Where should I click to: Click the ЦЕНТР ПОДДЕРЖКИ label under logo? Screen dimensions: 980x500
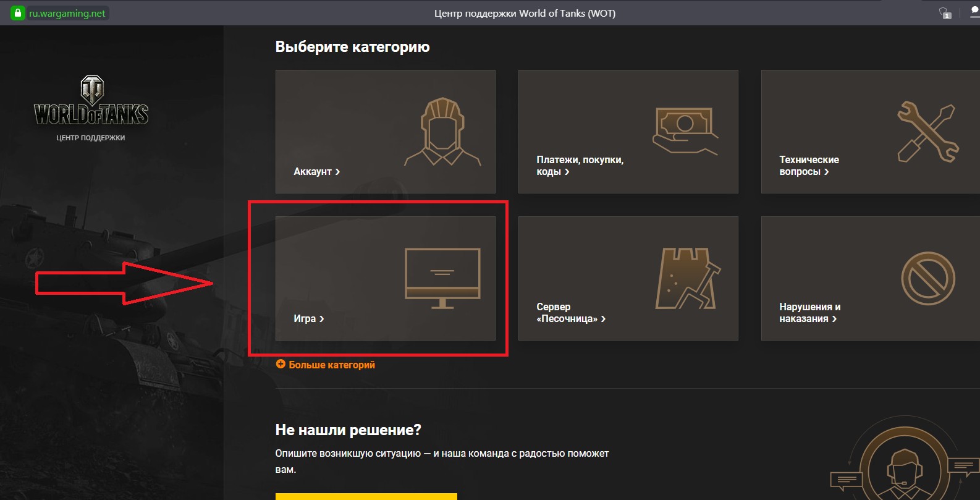pos(91,138)
